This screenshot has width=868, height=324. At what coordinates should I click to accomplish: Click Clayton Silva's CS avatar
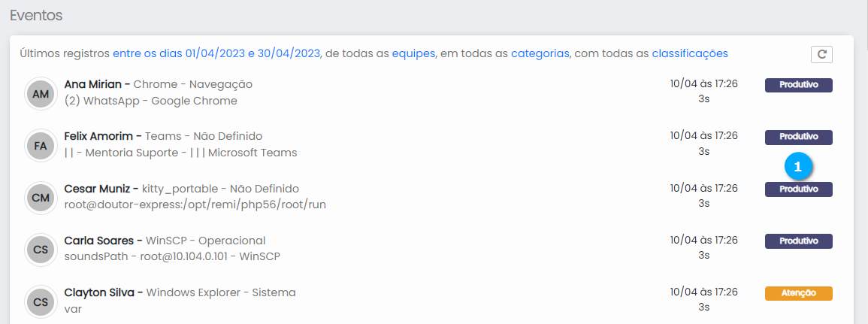(40, 301)
